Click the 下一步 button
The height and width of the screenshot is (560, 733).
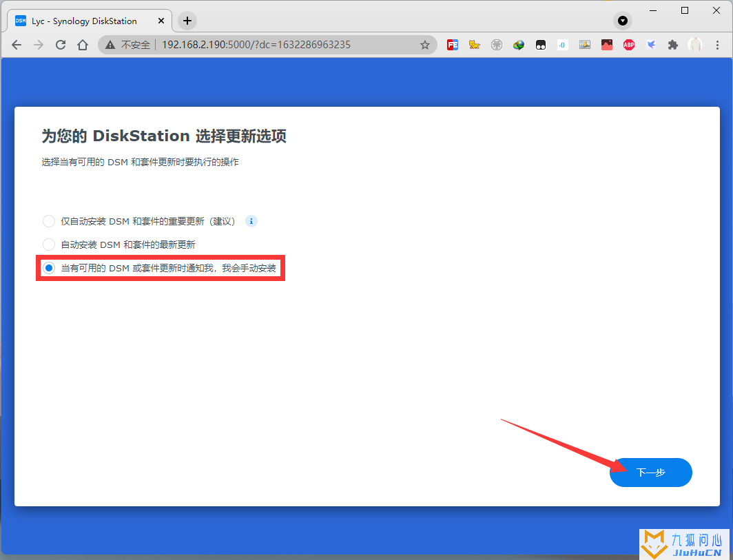pos(651,472)
